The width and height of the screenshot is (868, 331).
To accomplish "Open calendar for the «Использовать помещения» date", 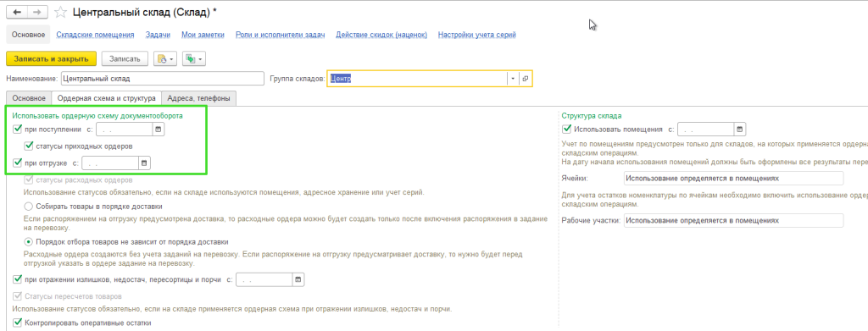I will pyautogui.click(x=739, y=130).
